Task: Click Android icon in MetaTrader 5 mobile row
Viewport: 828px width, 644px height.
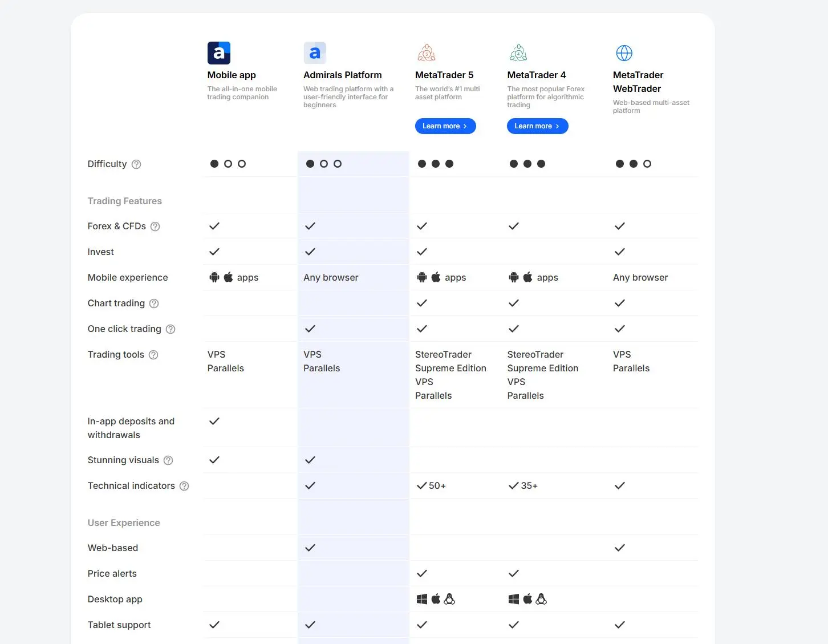Action: click(x=422, y=277)
